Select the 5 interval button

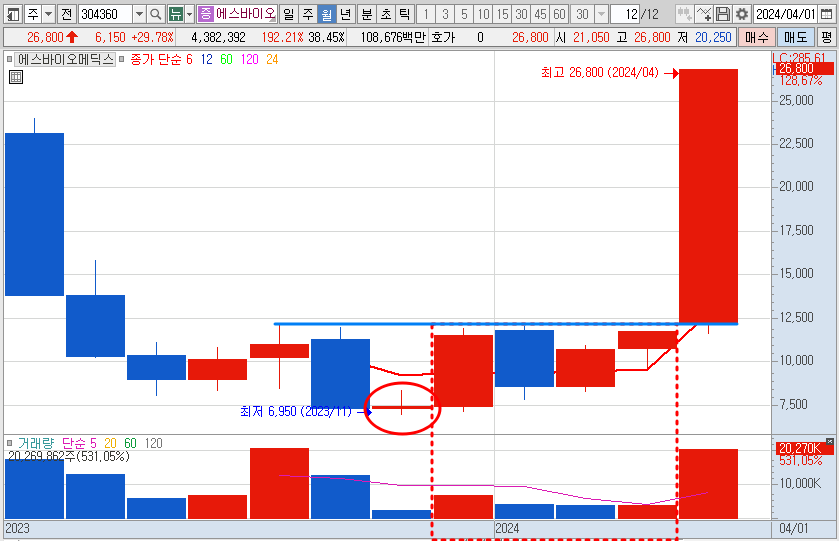pyautogui.click(x=464, y=14)
